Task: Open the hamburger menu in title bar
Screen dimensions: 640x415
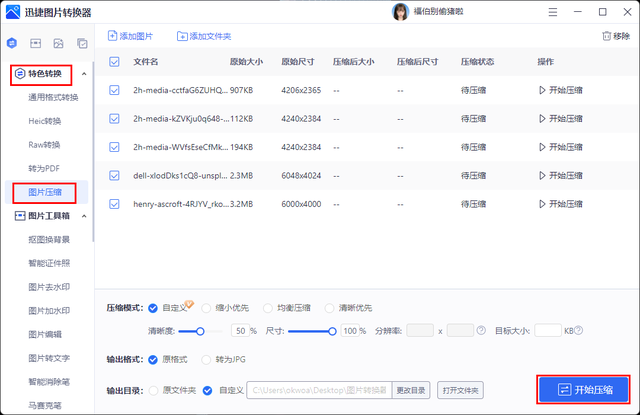Action: [553, 12]
